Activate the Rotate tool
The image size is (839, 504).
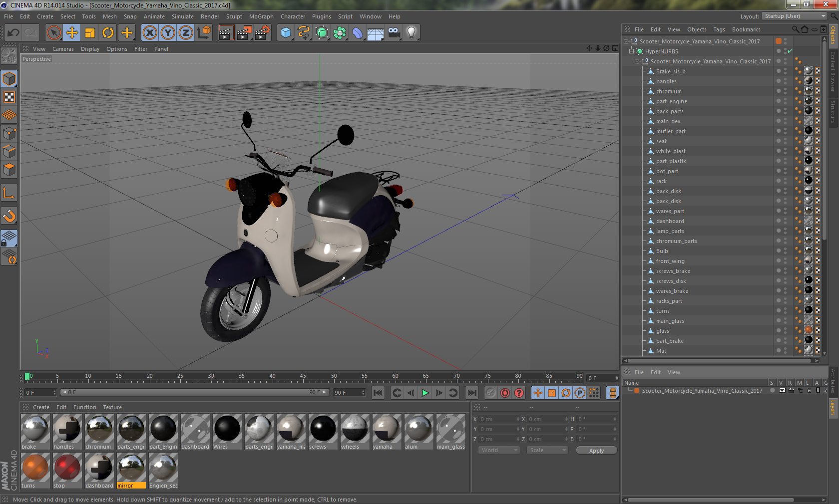click(108, 33)
